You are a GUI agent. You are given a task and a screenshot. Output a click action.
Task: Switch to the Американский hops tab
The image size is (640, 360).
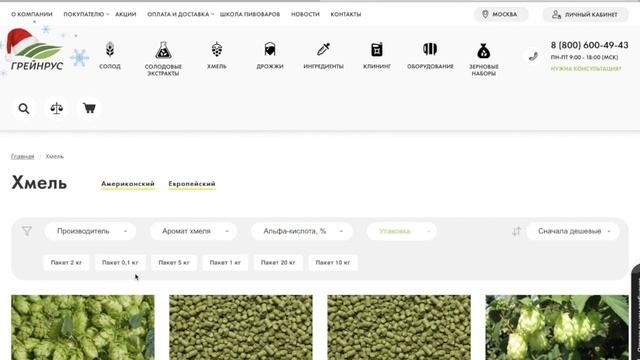click(128, 184)
